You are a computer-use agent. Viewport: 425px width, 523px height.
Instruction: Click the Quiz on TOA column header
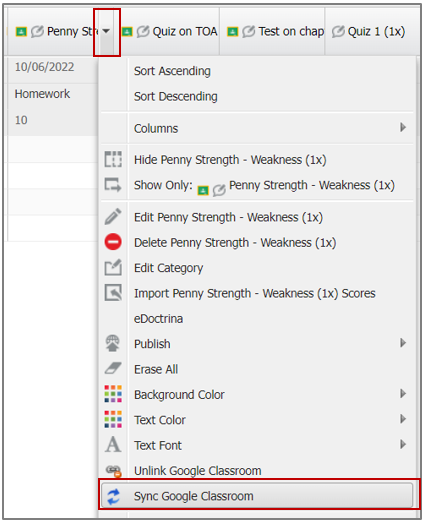pyautogui.click(x=169, y=31)
